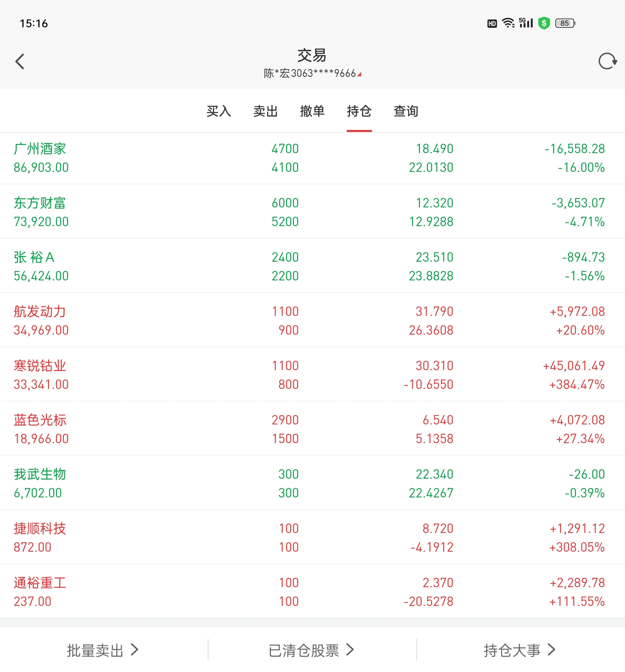Tap the loss percentage -16.00%
625x672 pixels.
coord(581,168)
